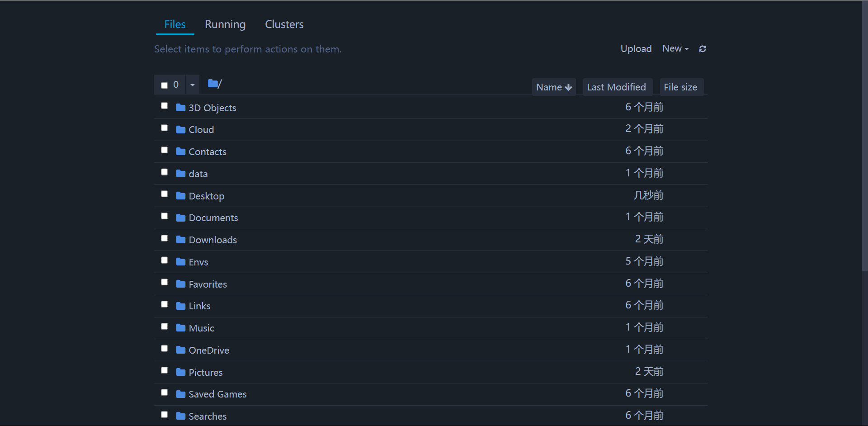The width and height of the screenshot is (868, 426).
Task: Click the 3D Objects folder icon
Action: [181, 107]
